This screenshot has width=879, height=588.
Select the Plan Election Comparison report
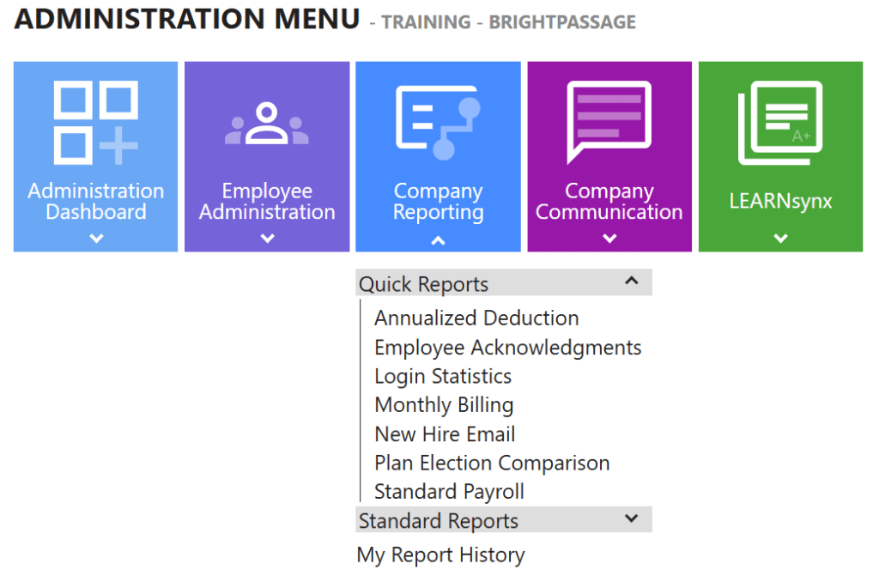click(x=491, y=463)
